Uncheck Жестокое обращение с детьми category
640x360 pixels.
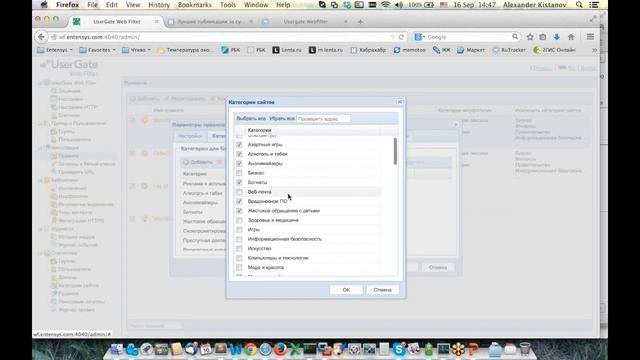(239, 211)
